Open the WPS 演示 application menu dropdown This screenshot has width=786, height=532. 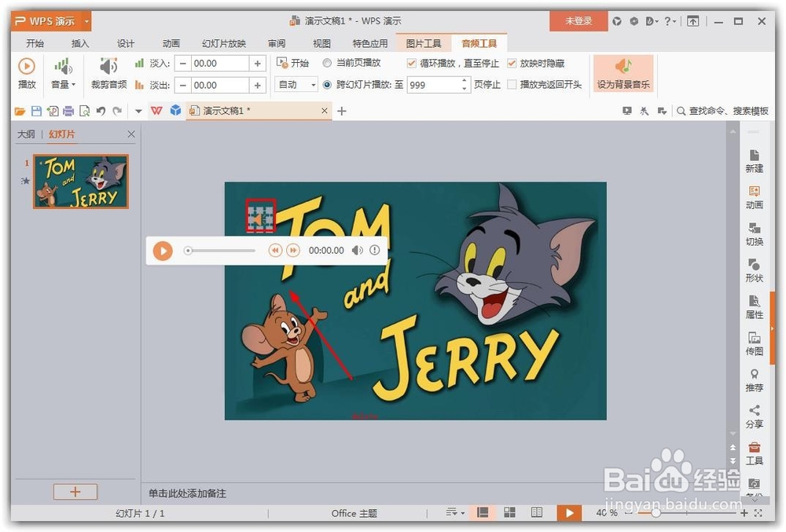(x=86, y=21)
